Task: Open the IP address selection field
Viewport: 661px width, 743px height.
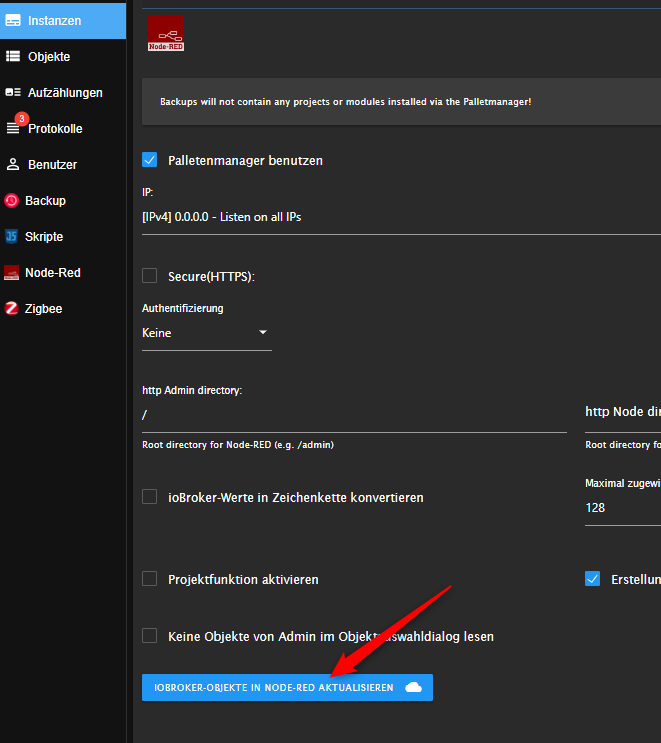Action: click(401, 217)
